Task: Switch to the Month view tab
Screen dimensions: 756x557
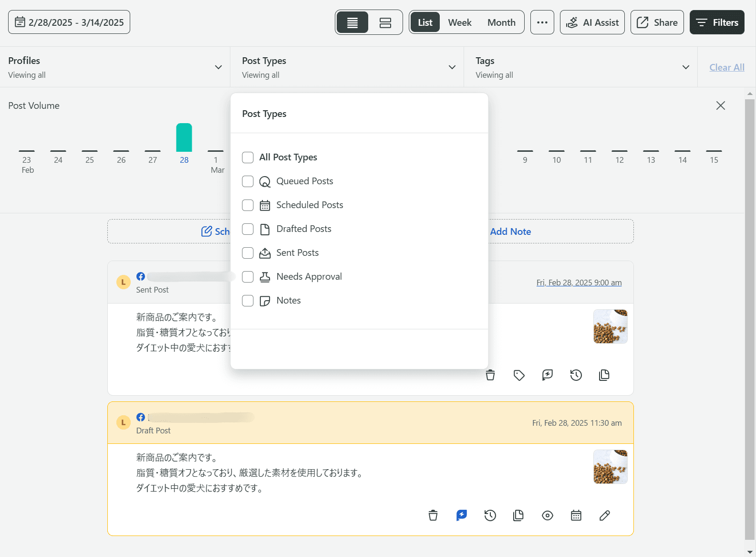Action: 501,22
